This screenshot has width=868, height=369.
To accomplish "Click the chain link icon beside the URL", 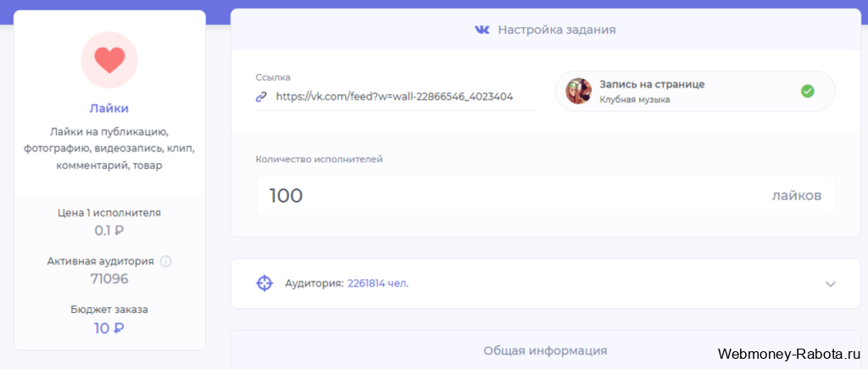I will 261,97.
